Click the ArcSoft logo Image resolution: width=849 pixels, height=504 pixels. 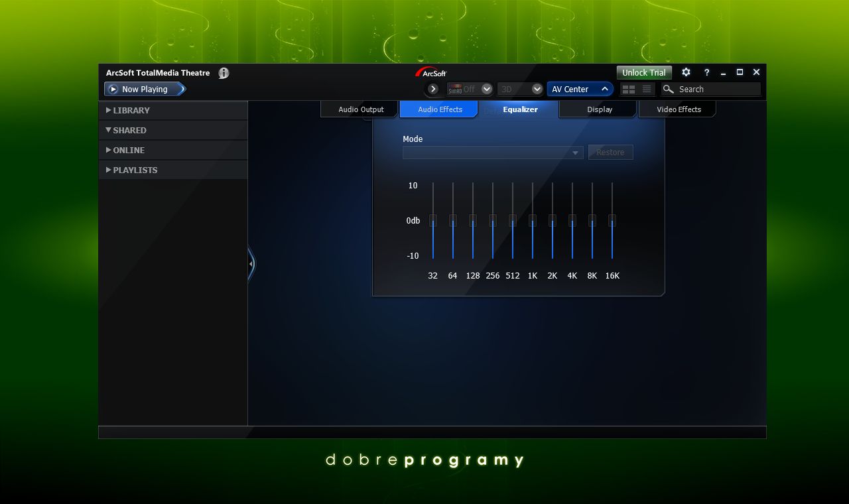point(431,72)
